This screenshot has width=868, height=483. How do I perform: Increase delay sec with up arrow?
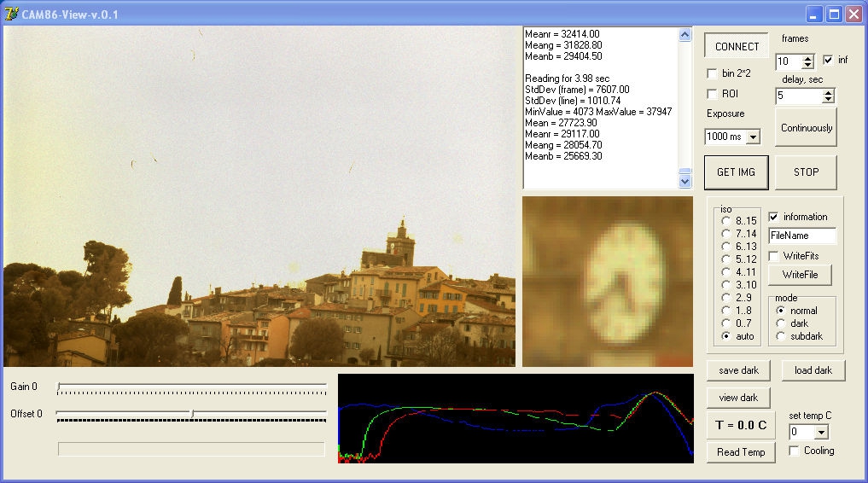coord(828,92)
